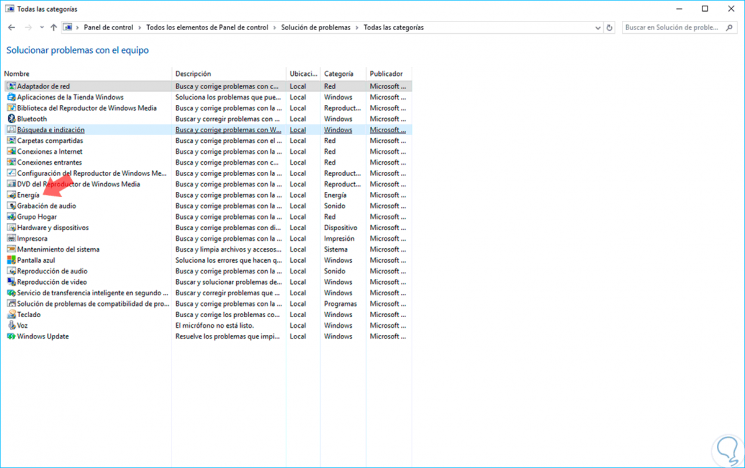The height and width of the screenshot is (468, 745).
Task: Click the Windows Update icon
Action: point(11,336)
